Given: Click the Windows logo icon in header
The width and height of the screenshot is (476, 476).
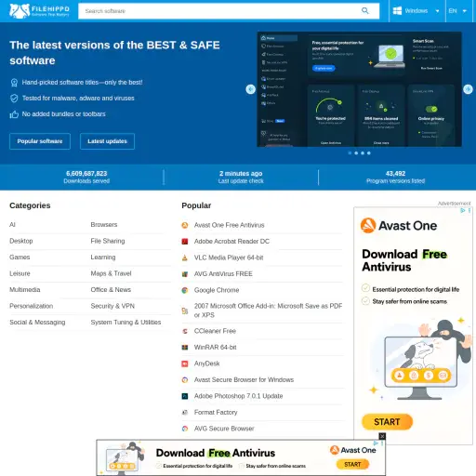Looking at the screenshot, I should point(397,11).
